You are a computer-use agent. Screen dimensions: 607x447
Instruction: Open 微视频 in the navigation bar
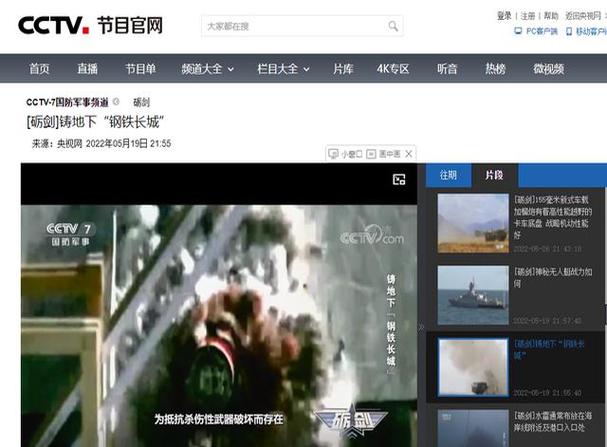[x=549, y=69]
